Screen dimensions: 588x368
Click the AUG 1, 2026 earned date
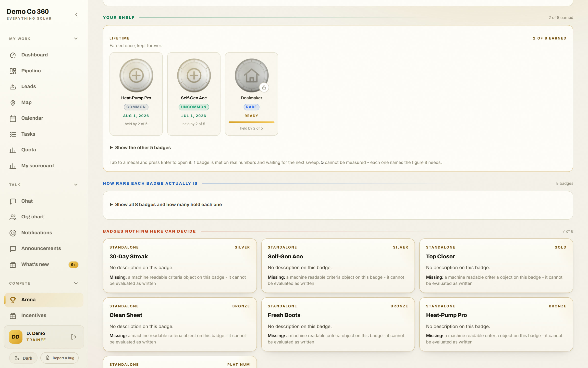136,116
